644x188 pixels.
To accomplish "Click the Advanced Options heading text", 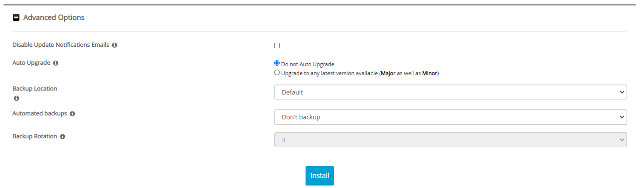I will pyautogui.click(x=54, y=17).
